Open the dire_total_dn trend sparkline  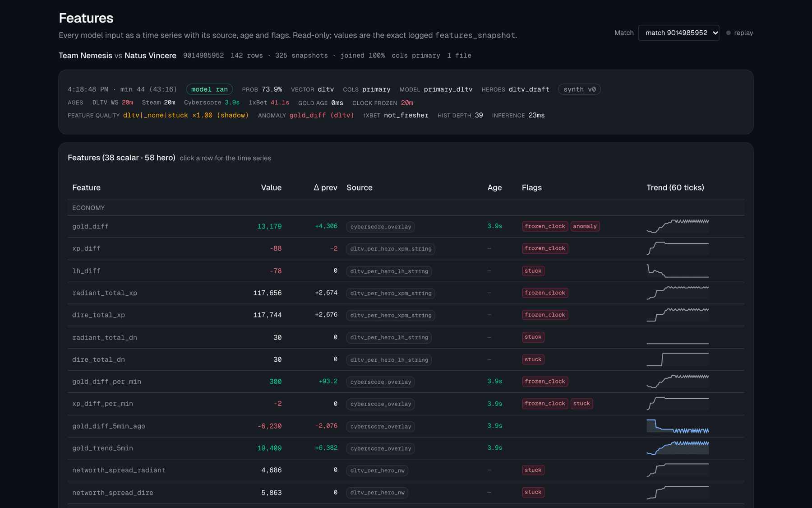coord(678,359)
